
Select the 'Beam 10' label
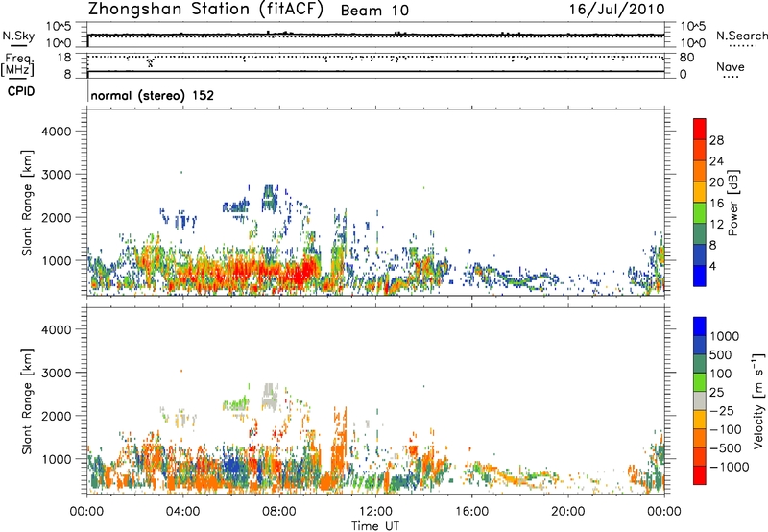point(374,11)
